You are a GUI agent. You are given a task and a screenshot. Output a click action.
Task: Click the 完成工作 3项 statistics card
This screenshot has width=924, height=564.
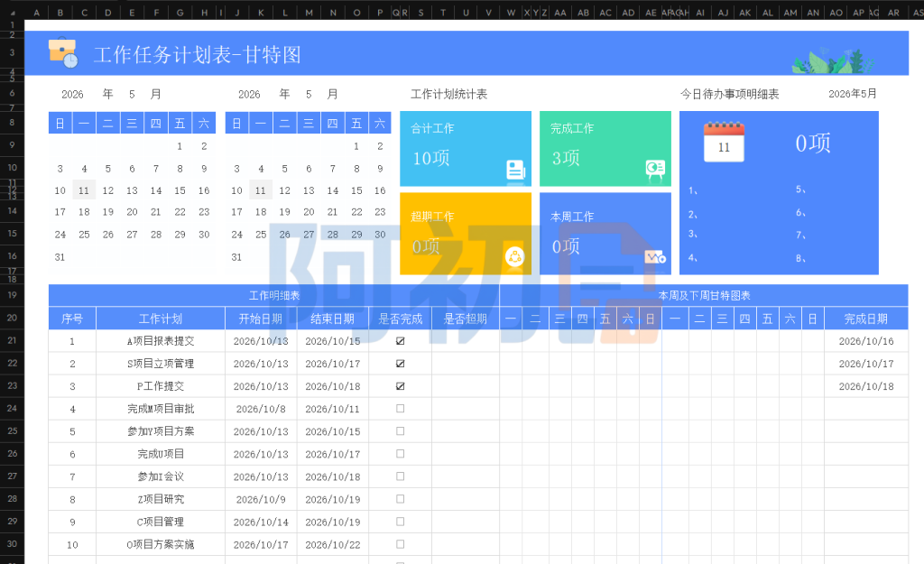click(x=605, y=149)
